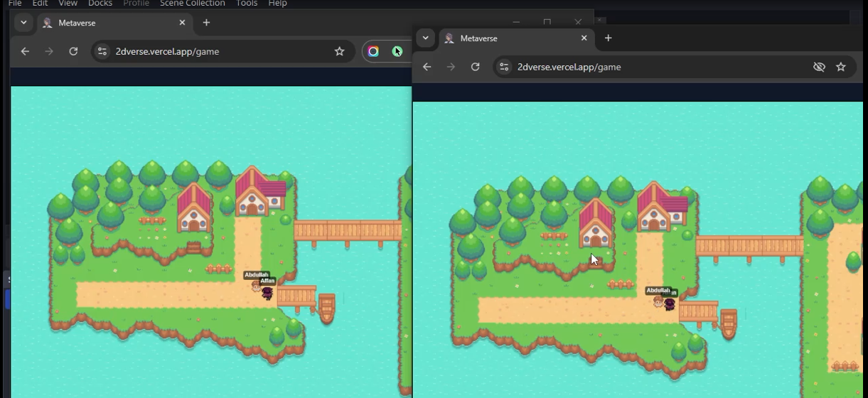The image size is (868, 398).
Task: Open site information in the left address bar
Action: point(102,51)
